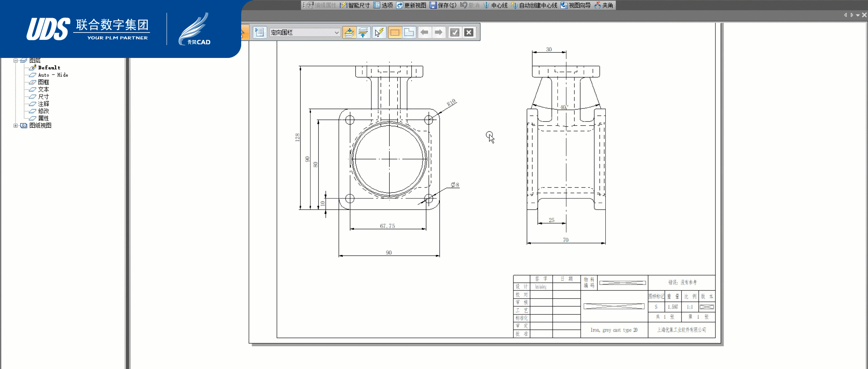Close the document window via X
The image size is (868, 369).
864,15
